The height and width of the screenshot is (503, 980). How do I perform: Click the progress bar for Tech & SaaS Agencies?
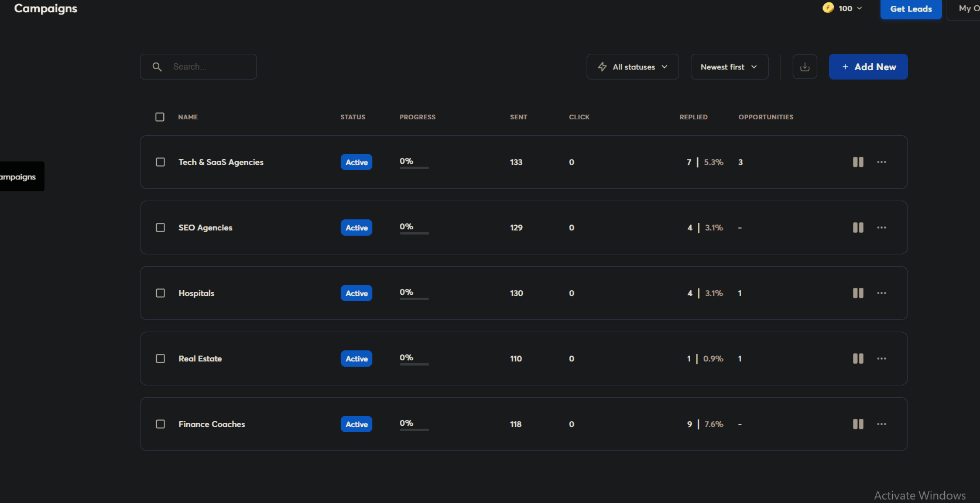pyautogui.click(x=414, y=168)
